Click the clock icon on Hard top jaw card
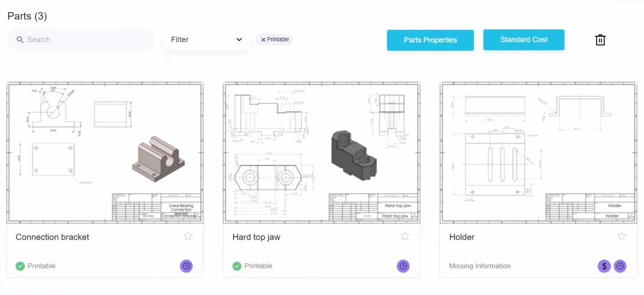The width and height of the screenshot is (644, 295). 403,266
